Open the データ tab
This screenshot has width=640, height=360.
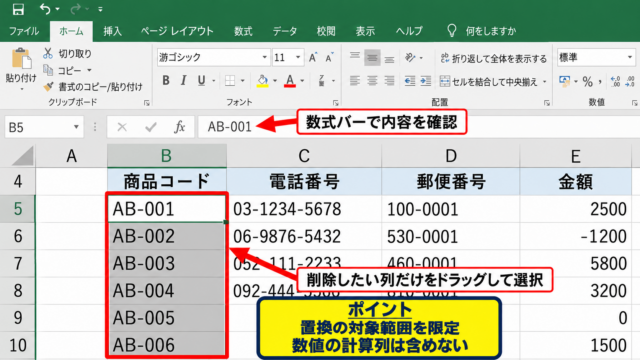pyautogui.click(x=284, y=31)
